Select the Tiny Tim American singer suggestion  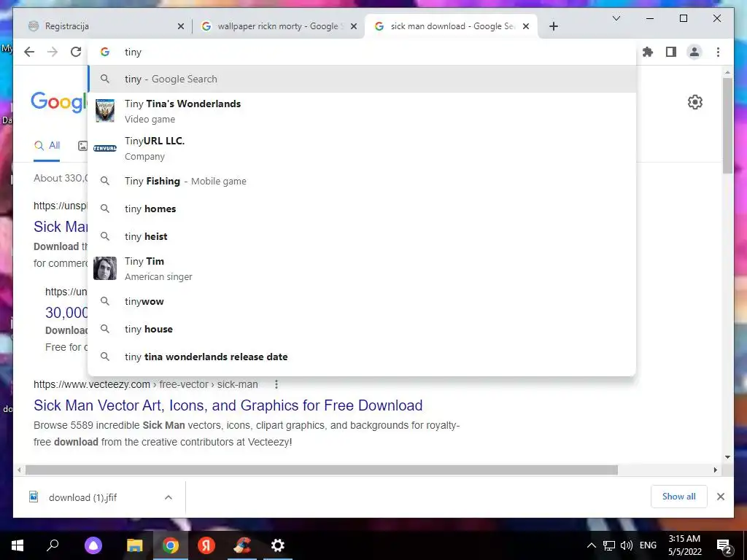click(362, 268)
